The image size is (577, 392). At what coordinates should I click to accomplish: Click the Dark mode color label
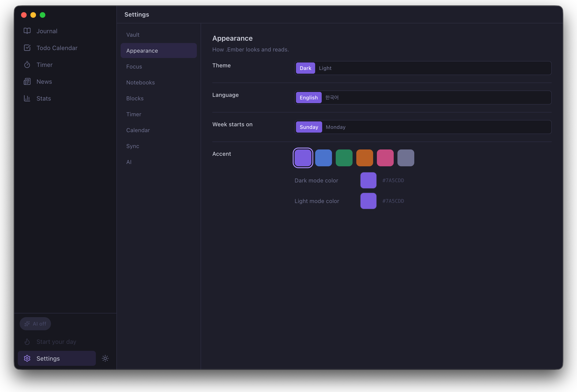click(316, 180)
